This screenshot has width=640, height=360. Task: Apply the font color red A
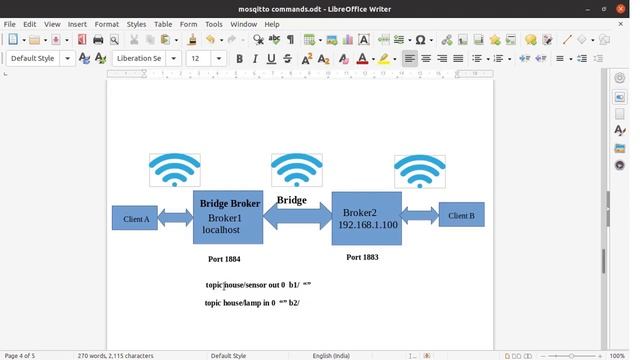[x=362, y=59]
